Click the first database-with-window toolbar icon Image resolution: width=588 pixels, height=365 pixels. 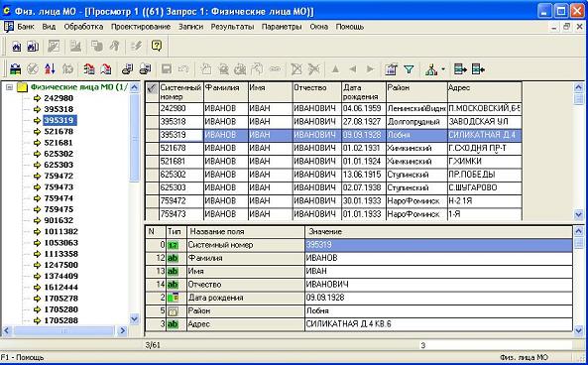[128, 69]
